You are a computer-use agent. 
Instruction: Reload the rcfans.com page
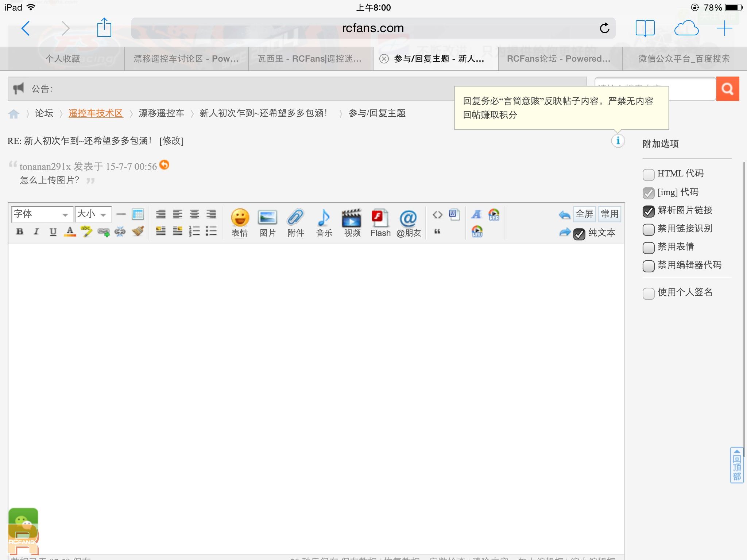[604, 28]
